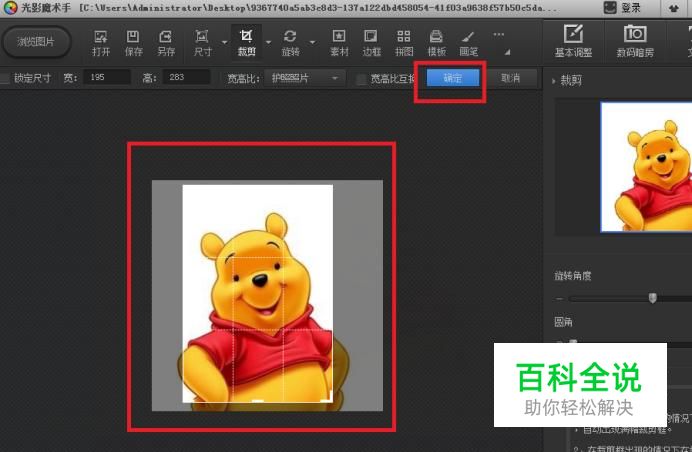692x452 pixels.
Task: Select the 旋转 rotate tool
Action: click(x=290, y=43)
